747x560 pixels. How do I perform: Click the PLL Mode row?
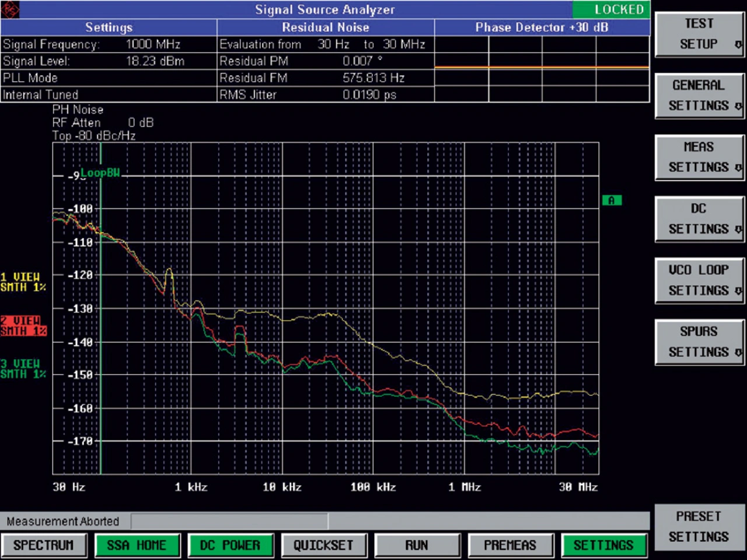click(x=109, y=78)
